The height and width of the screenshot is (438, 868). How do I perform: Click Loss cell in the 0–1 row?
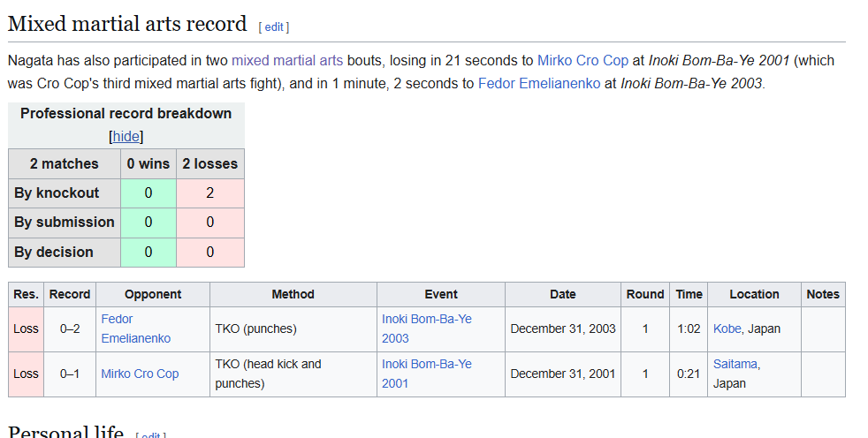point(26,374)
